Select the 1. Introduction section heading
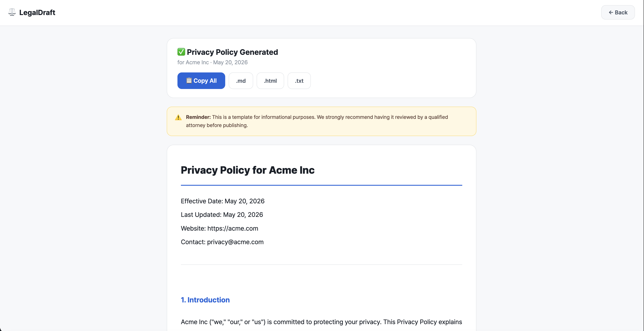This screenshot has width=644, height=331. [x=205, y=300]
